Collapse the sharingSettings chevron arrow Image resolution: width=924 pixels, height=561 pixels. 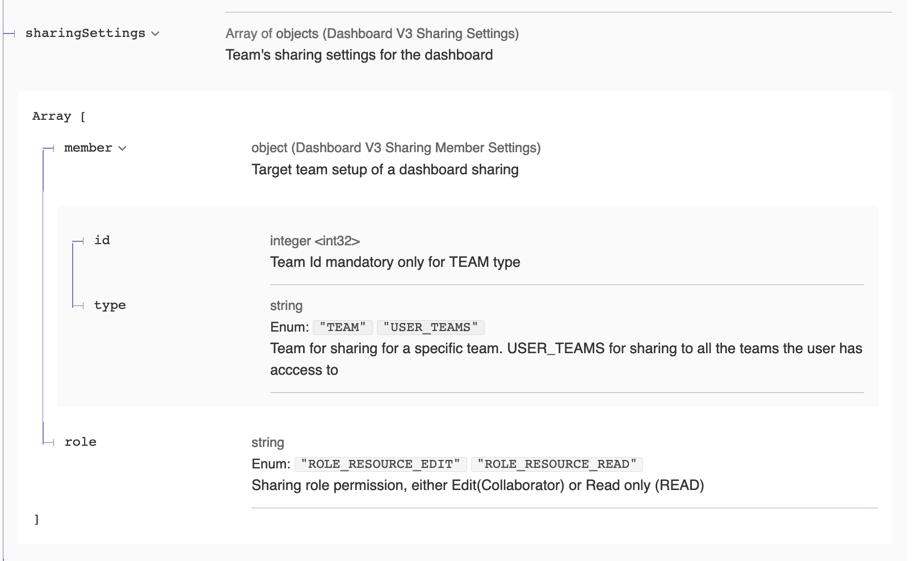point(156,34)
